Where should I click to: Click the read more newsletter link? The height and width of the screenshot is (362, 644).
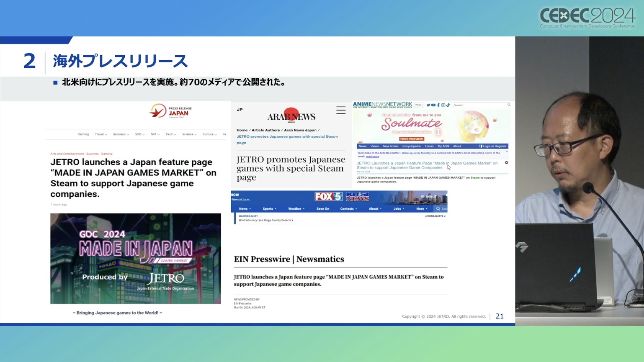(x=372, y=157)
